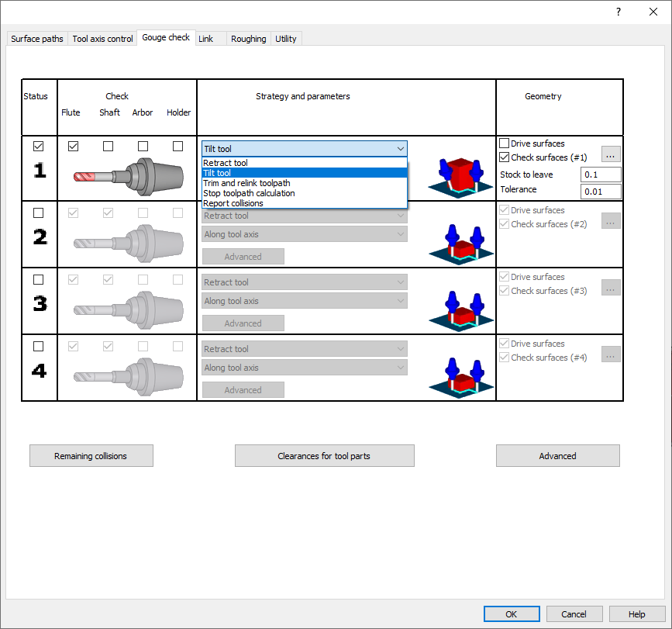This screenshot has width=672, height=629.
Task: Toggle the Shaft check box in row 1
Action: coord(109,146)
